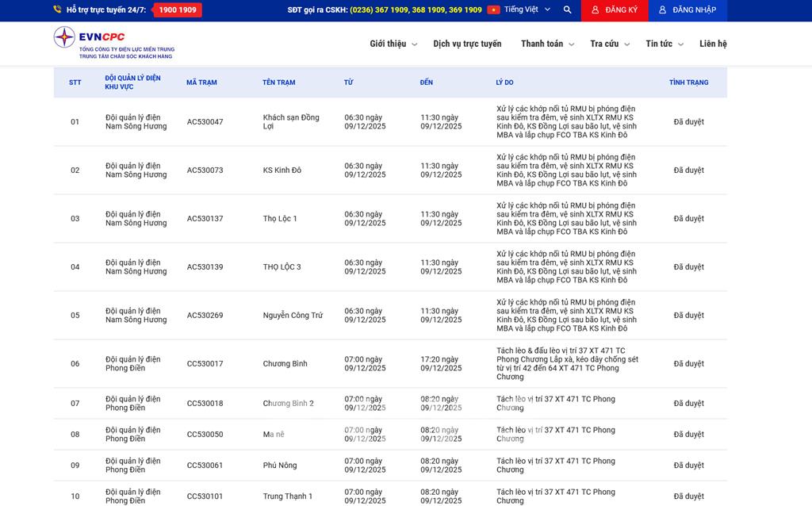Screen dimensions: 812x506
Task: Open the Tin tức dropdown menu
Action: pos(664,44)
